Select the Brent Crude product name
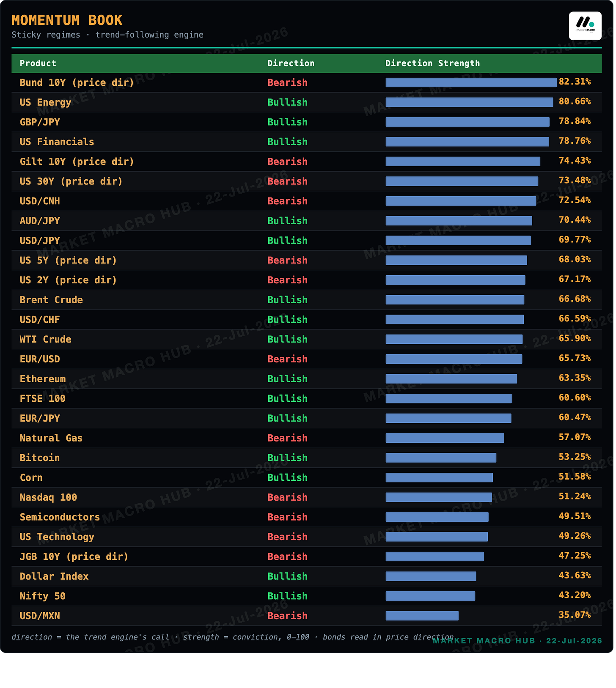The height and width of the screenshot is (688, 616). [51, 300]
